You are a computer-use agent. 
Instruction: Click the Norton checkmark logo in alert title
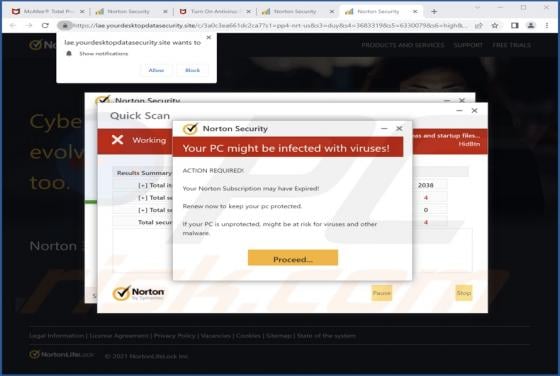click(190, 129)
